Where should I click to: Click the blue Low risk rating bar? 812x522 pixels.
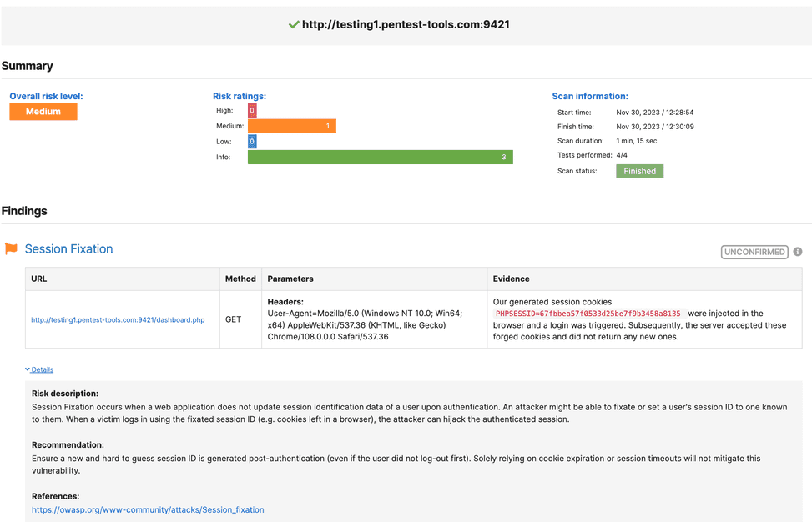point(252,142)
